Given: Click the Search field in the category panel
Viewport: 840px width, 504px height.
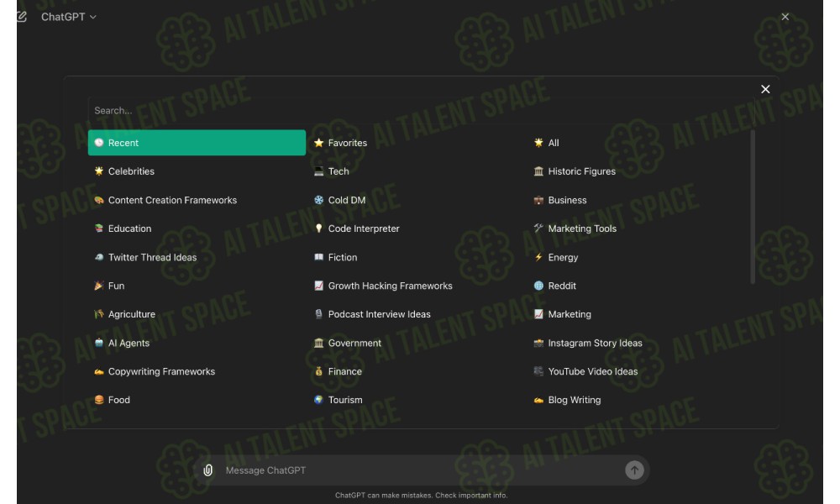Looking at the screenshot, I should [421, 110].
